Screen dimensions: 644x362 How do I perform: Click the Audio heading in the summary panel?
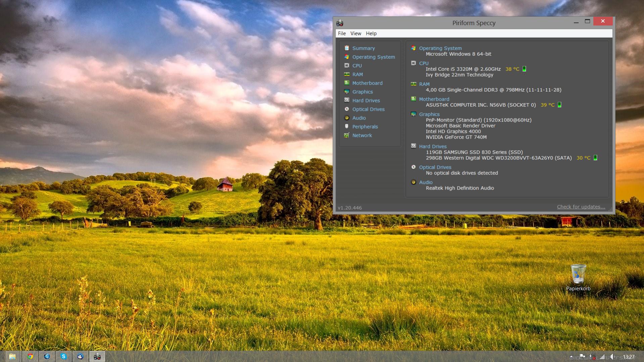click(x=426, y=183)
